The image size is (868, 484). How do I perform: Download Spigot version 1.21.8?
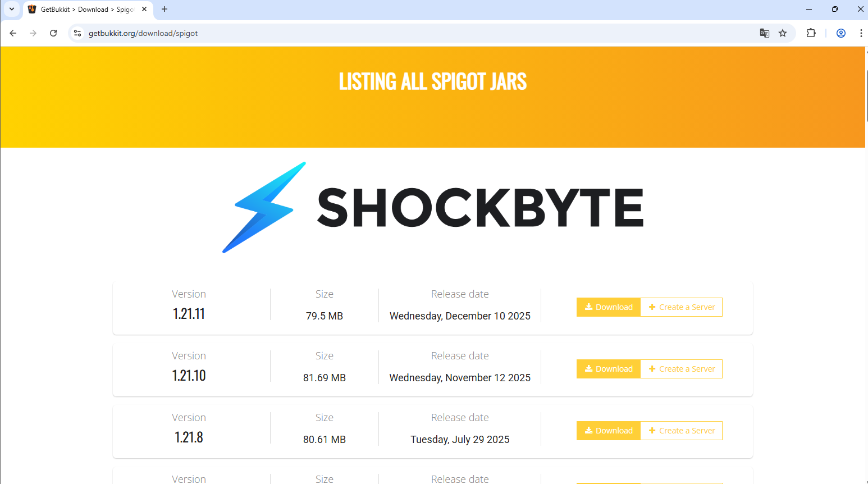pyautogui.click(x=609, y=431)
